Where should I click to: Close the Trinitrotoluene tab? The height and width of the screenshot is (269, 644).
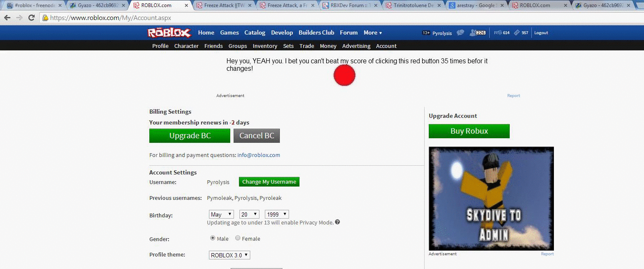click(439, 5)
